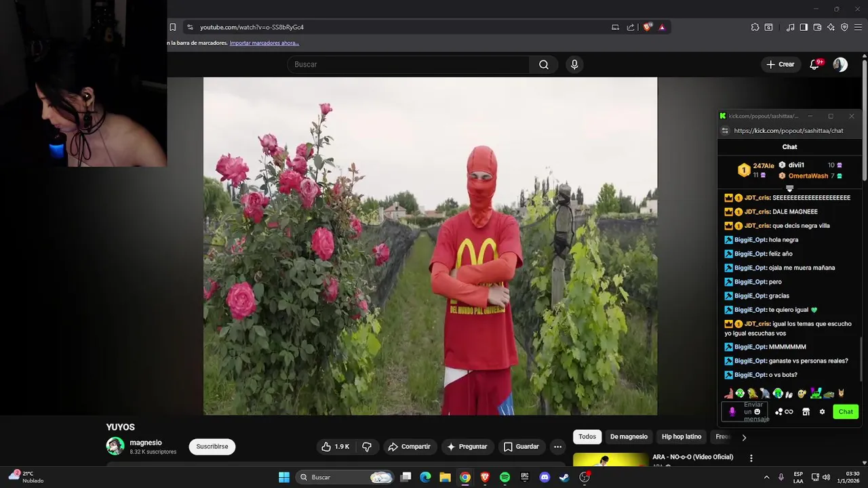The image size is (868, 488).
Task: Click the Crear button
Action: point(780,64)
